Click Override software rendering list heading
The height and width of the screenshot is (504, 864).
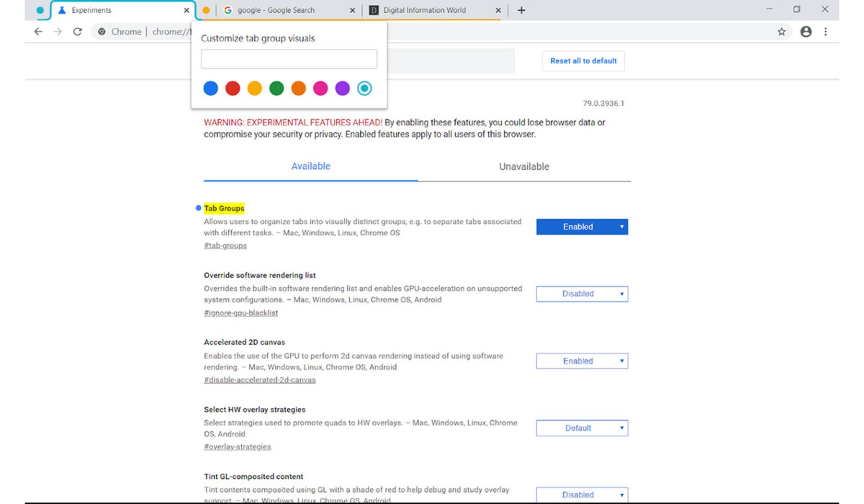tap(260, 275)
